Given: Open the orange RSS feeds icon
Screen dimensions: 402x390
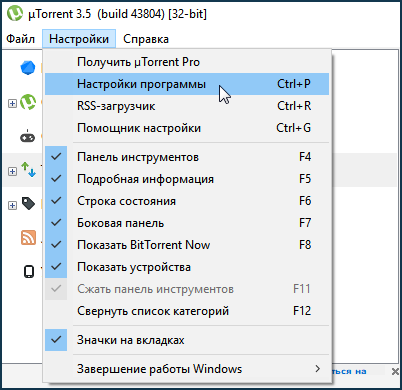Looking at the screenshot, I should click(28, 238).
